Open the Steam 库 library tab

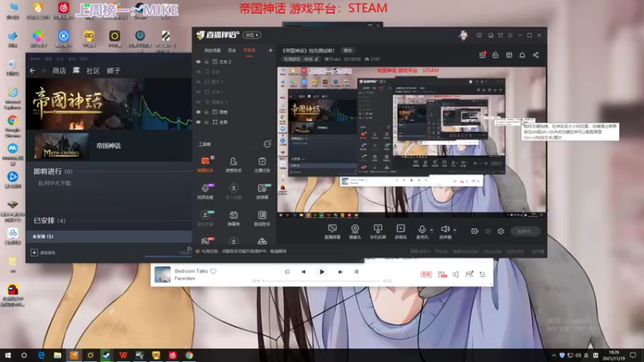pyautogui.click(x=76, y=71)
